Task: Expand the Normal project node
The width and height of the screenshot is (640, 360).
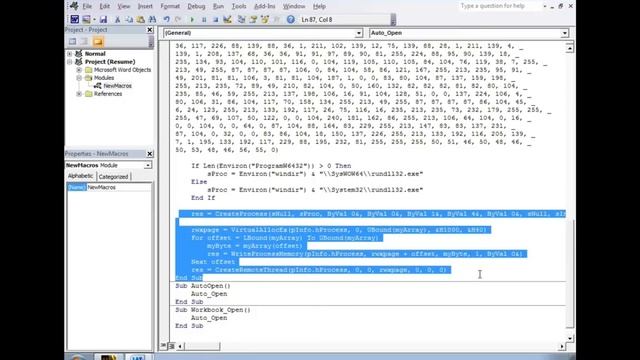Action: (70, 53)
